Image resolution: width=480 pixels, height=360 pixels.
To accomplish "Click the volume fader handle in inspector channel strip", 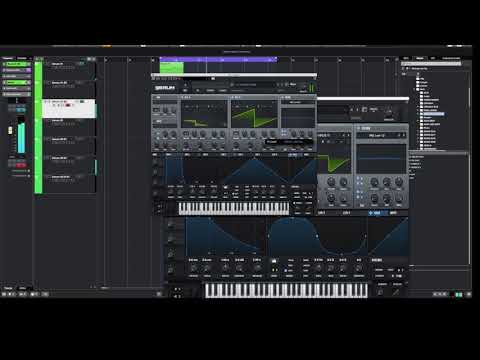I will tap(10, 130).
